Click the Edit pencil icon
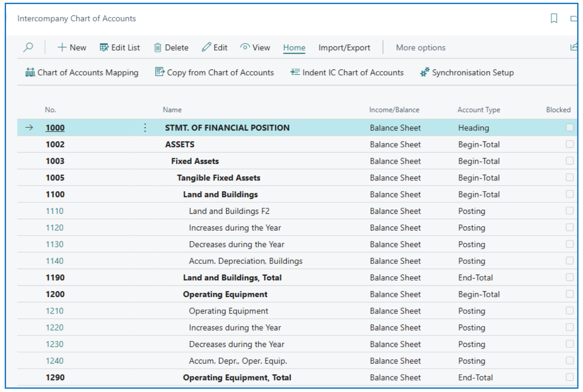Viewport: 583px width, 392px height. pos(206,47)
